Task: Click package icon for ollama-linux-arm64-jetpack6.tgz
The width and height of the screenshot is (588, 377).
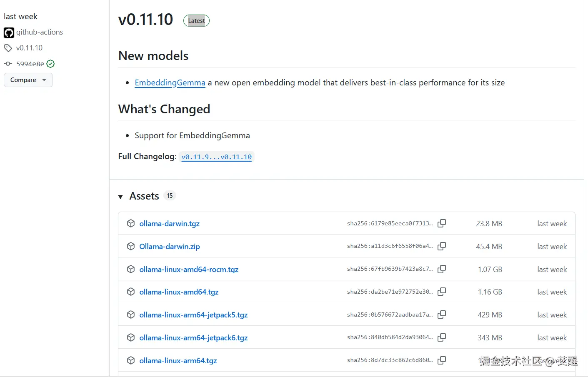Action: point(131,337)
